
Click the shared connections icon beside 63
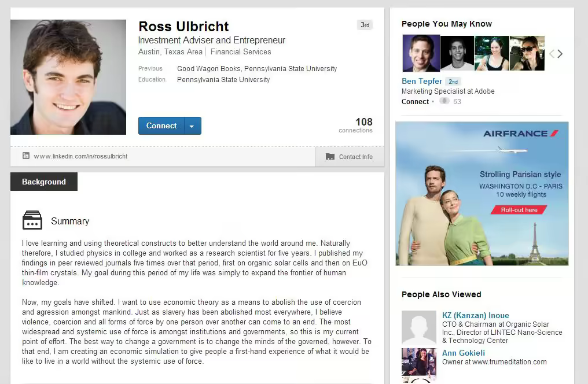[x=444, y=101]
